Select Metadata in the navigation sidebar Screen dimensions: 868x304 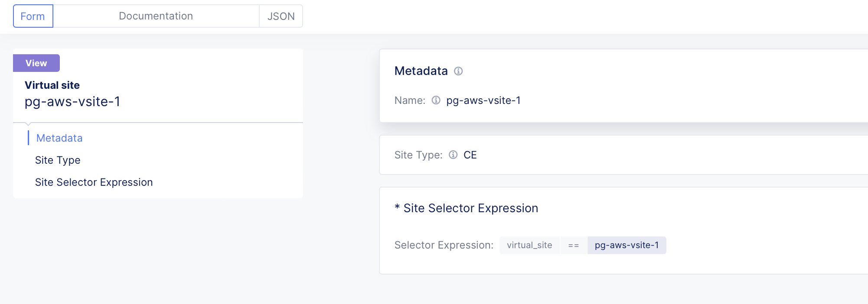pos(59,138)
